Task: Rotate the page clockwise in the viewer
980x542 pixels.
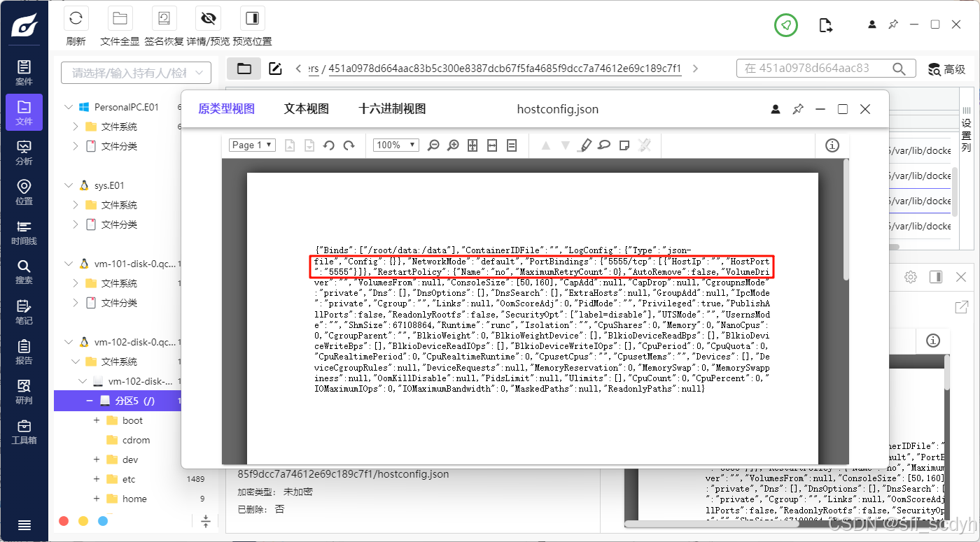Action: [x=349, y=145]
